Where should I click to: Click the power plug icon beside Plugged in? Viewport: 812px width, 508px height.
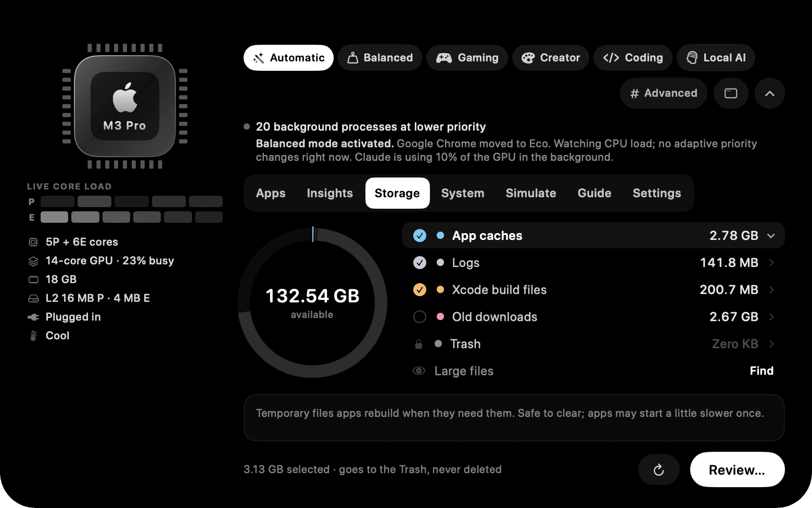click(33, 317)
